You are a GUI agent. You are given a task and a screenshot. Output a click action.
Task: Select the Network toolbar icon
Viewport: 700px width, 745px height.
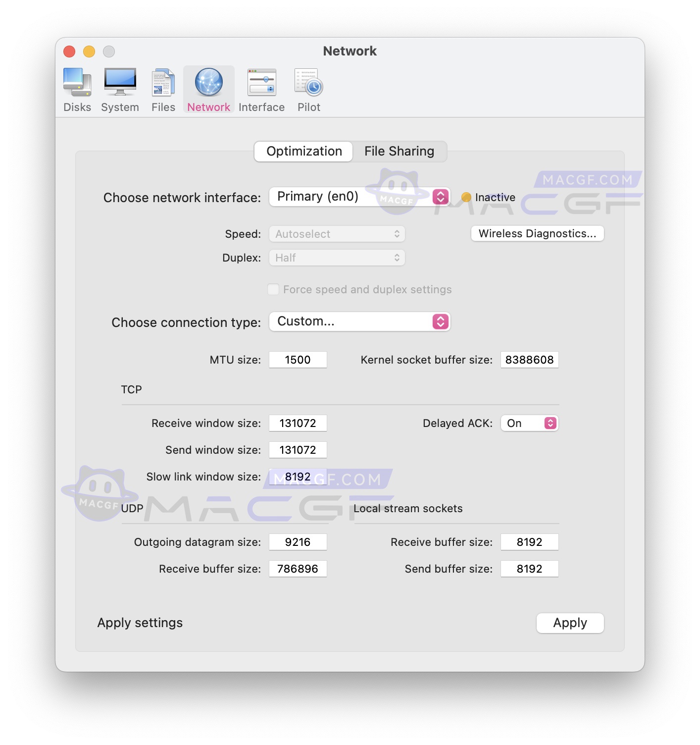pos(208,89)
